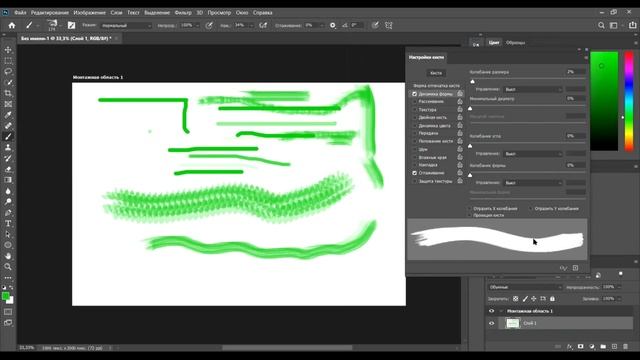Viewport: 640px width, 360px height.
Task: Enable the Шум checkbox
Action: pyautogui.click(x=414, y=149)
